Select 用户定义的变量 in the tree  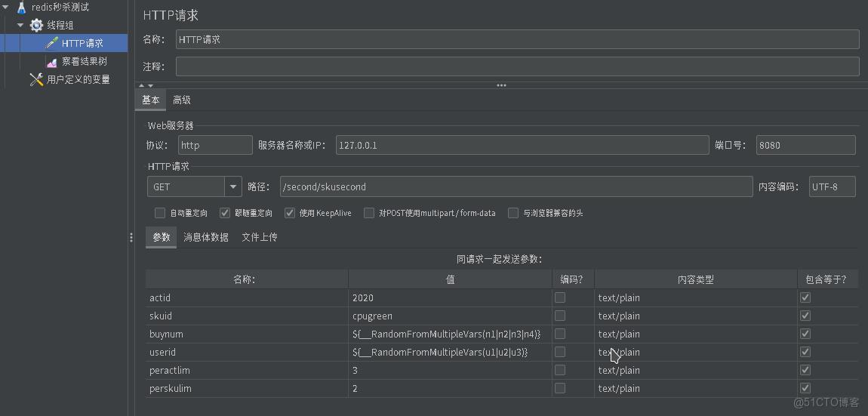coord(78,80)
